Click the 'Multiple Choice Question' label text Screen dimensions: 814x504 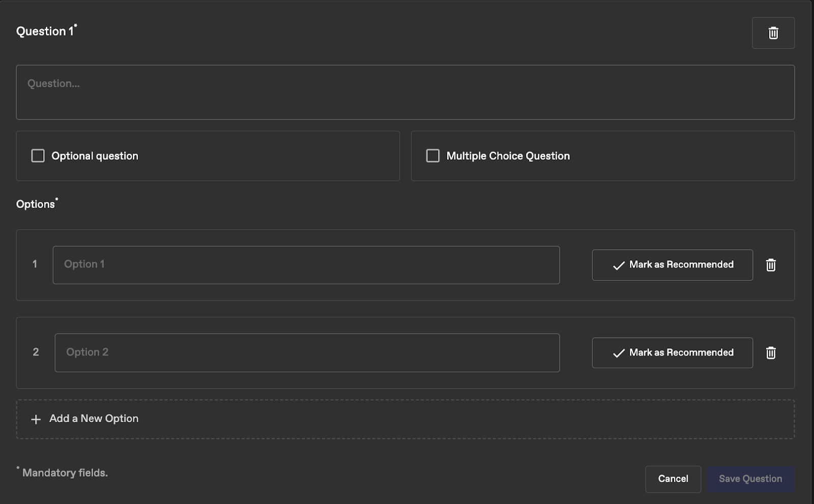tap(508, 156)
